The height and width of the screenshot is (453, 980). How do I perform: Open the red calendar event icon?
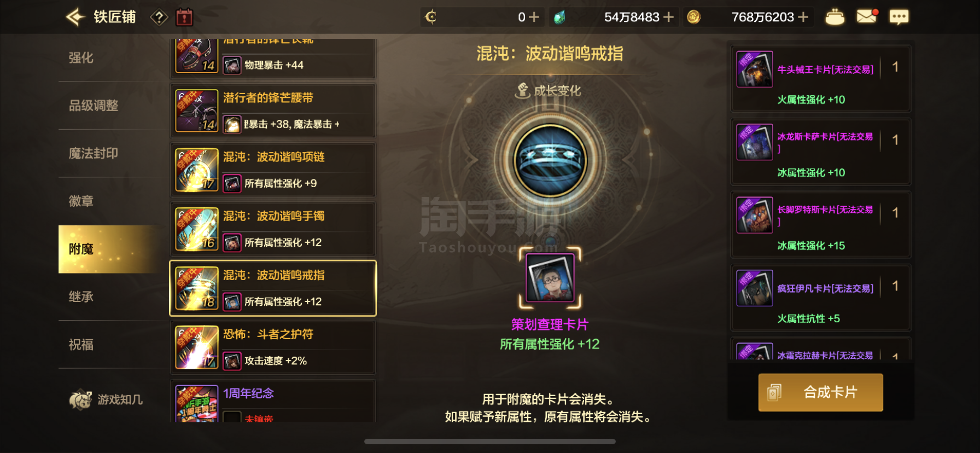(x=184, y=17)
